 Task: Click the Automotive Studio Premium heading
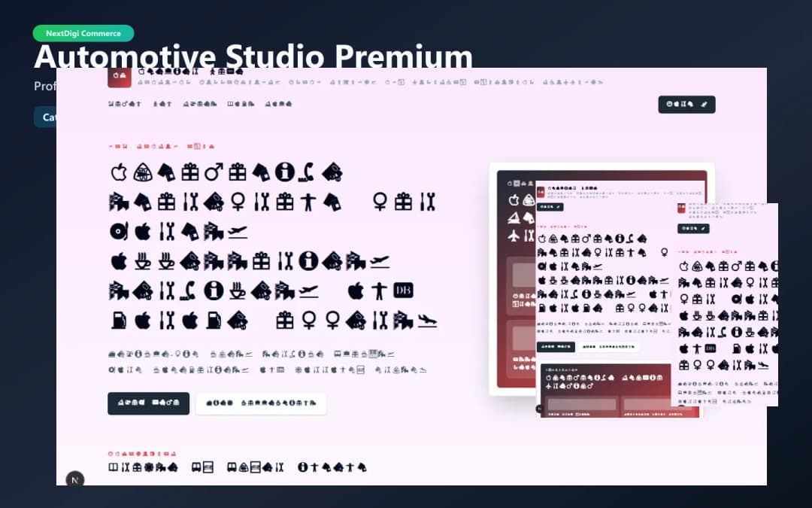pyautogui.click(x=253, y=56)
